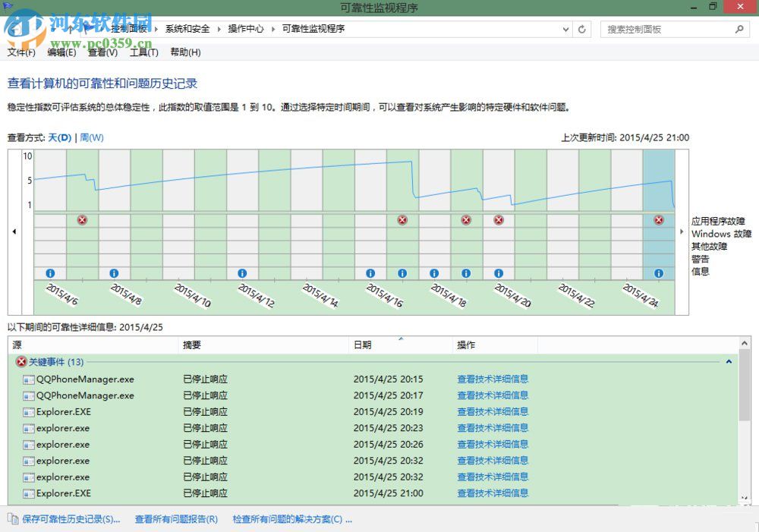This screenshot has height=532, width=759.
Task: Click the red error icon above 2015/4/16
Action: [402, 220]
